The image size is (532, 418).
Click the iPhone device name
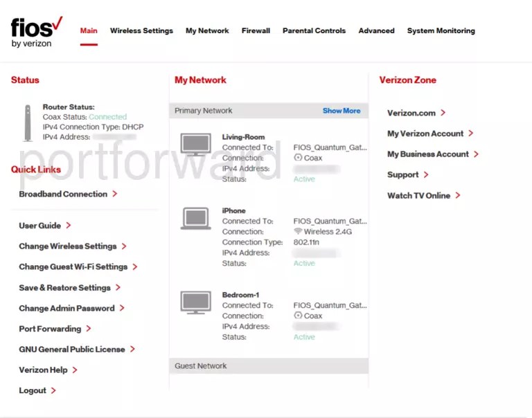click(x=233, y=210)
